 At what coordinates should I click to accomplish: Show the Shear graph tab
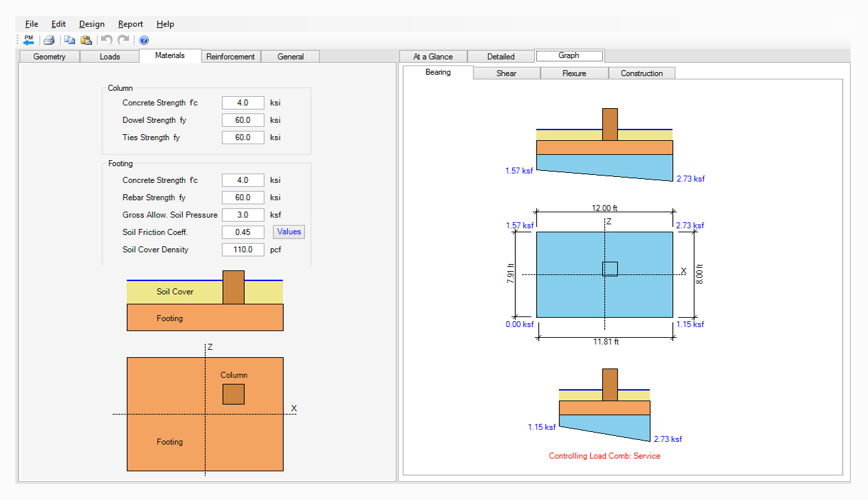(x=506, y=73)
